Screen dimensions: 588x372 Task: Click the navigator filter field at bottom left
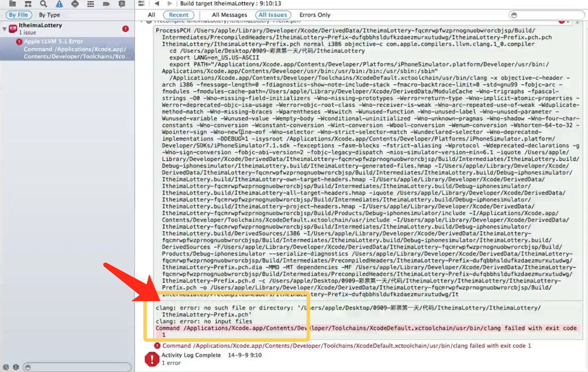(x=77, y=367)
